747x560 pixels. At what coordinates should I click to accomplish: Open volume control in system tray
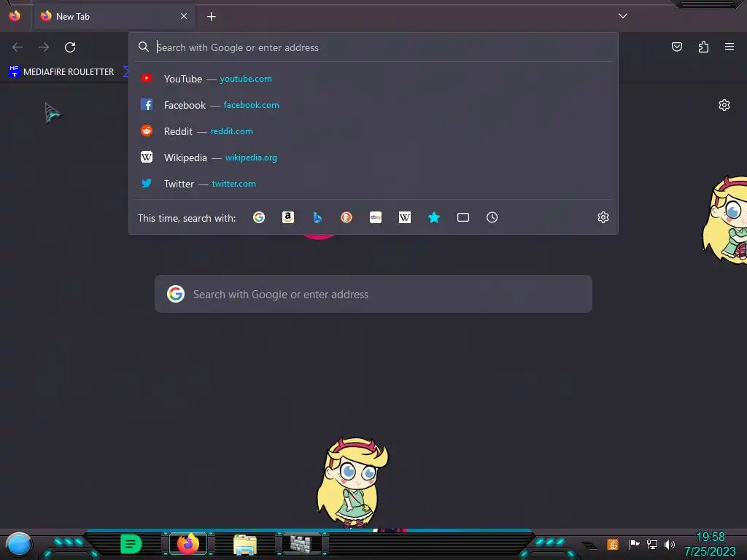670,544
